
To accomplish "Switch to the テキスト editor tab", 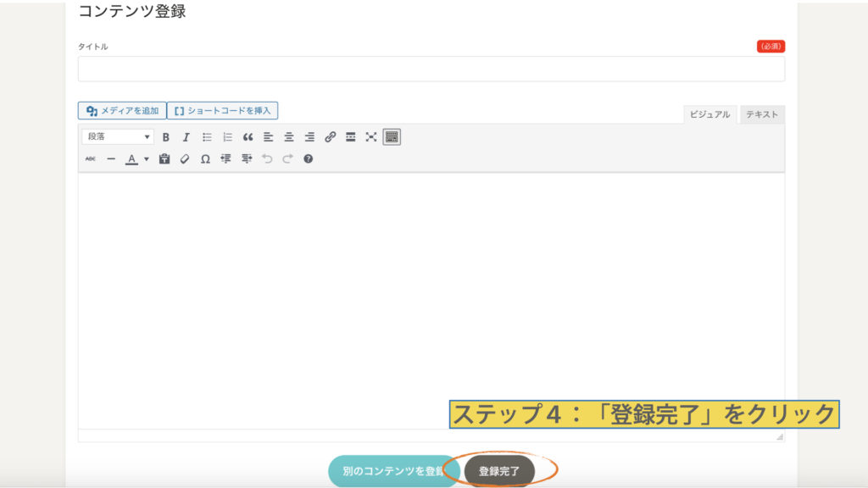I will tap(762, 114).
